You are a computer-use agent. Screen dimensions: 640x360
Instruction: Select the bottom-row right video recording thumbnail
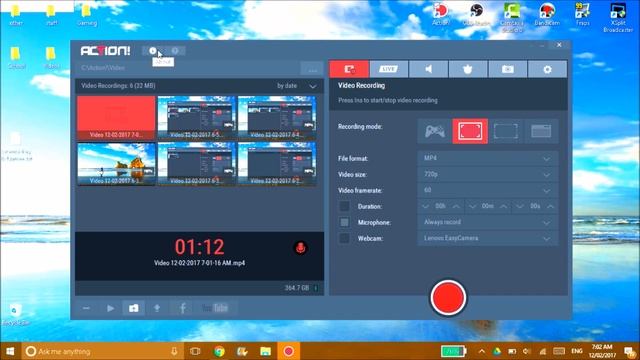[277, 164]
